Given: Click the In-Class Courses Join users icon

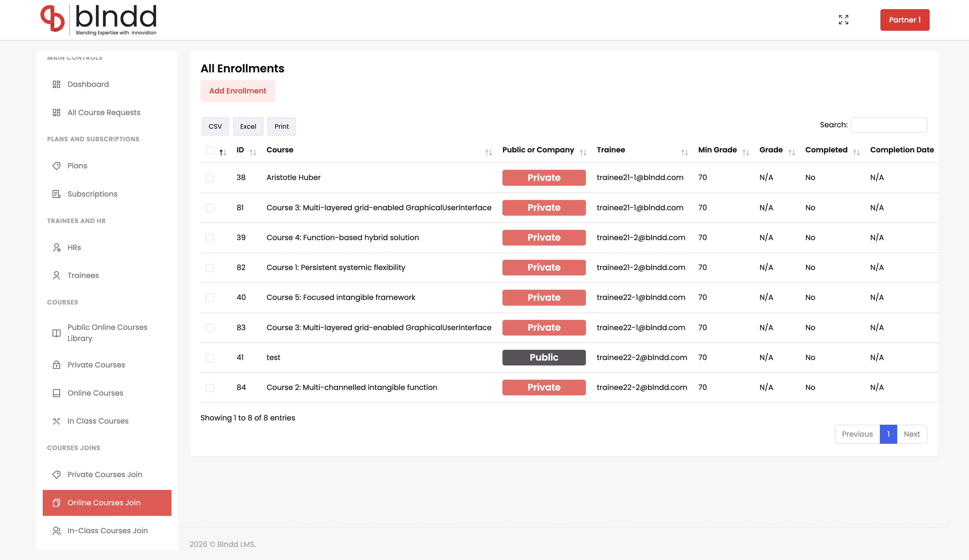Looking at the screenshot, I should [x=56, y=530].
